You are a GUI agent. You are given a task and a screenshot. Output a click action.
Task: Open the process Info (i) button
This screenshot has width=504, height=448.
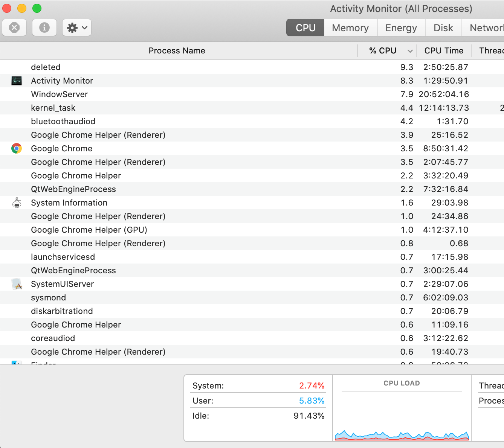point(44,27)
